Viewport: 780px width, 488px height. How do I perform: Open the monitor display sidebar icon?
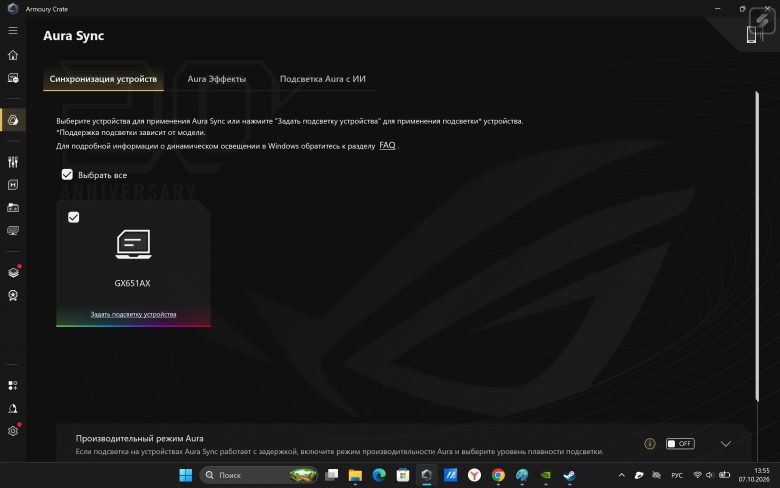pyautogui.click(x=13, y=231)
